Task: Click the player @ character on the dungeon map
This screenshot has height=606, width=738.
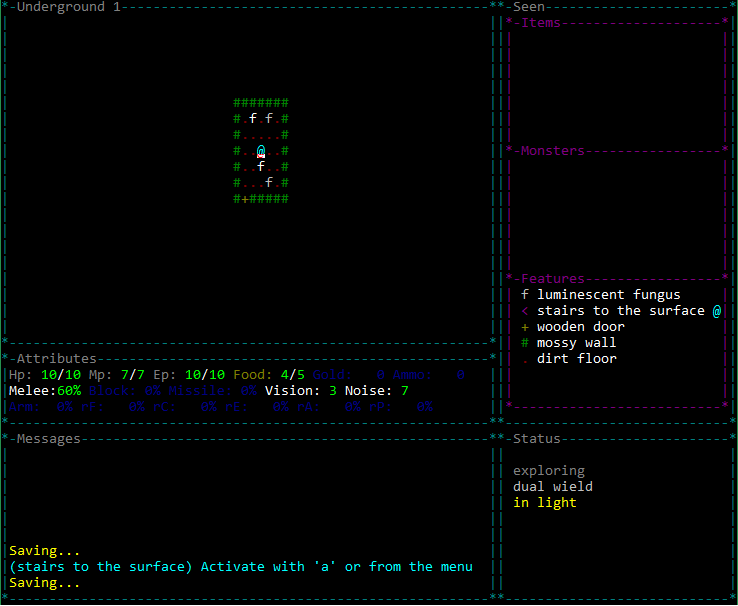Action: (261, 151)
